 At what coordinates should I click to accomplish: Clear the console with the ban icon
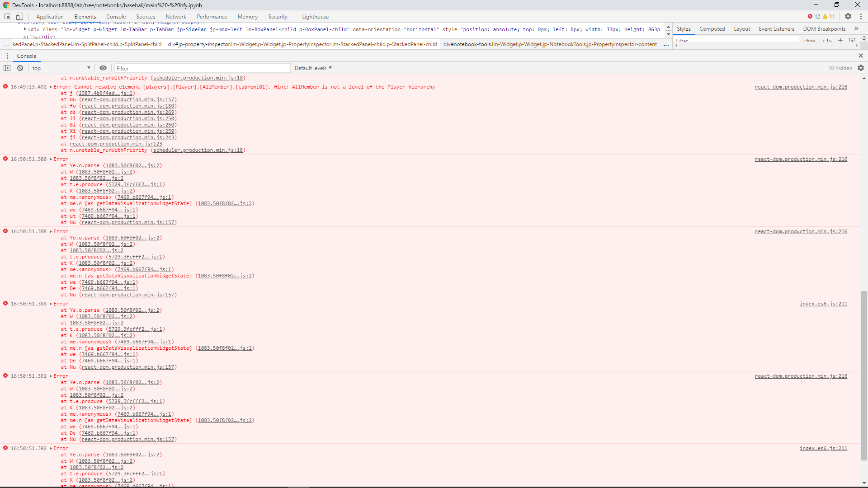tap(20, 68)
